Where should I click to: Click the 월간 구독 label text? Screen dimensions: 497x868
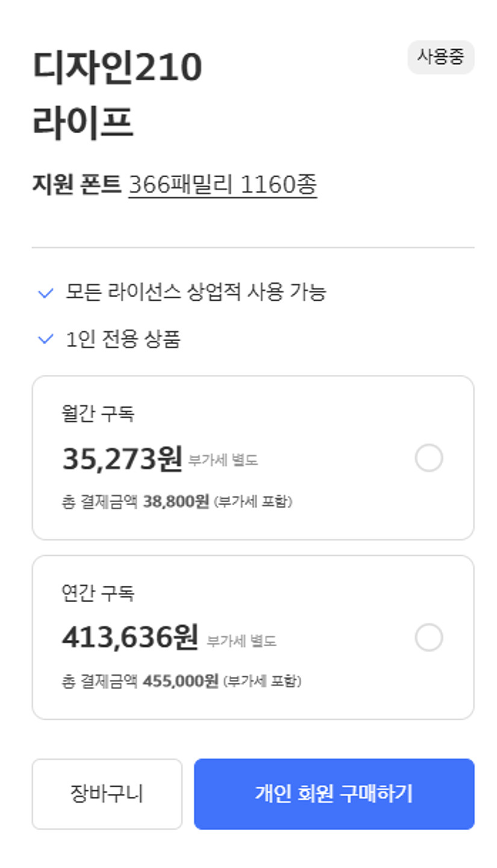tap(98, 414)
